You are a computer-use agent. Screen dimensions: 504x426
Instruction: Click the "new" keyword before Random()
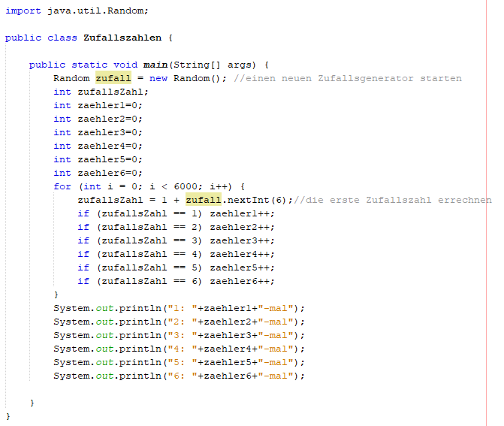158,78
